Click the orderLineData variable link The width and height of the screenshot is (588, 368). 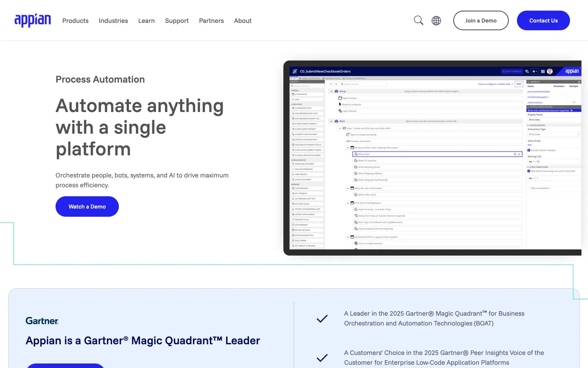coord(535,102)
